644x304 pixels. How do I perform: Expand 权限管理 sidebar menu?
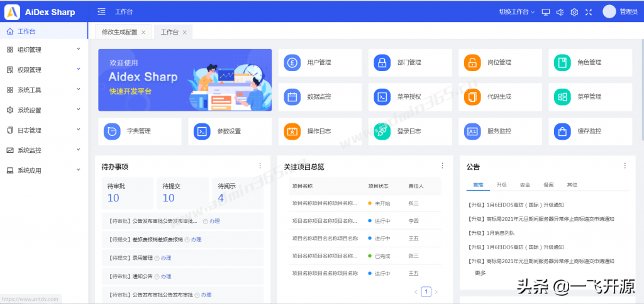tap(44, 70)
